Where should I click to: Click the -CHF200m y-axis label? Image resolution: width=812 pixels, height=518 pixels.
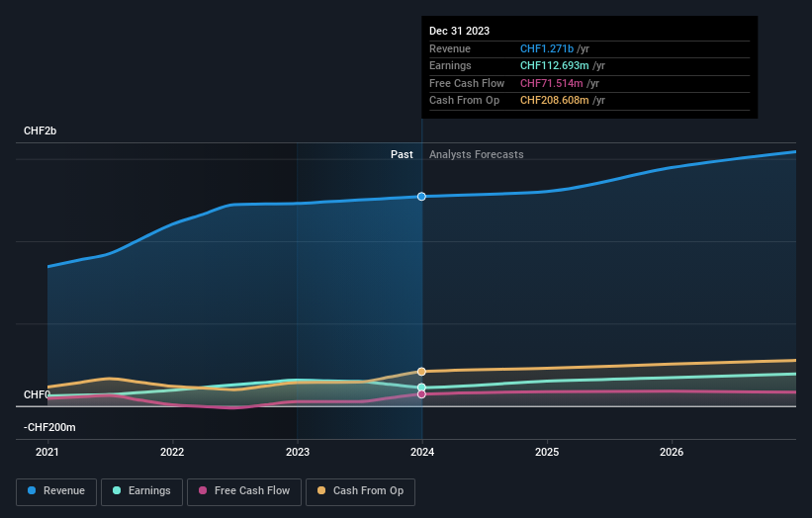49,427
